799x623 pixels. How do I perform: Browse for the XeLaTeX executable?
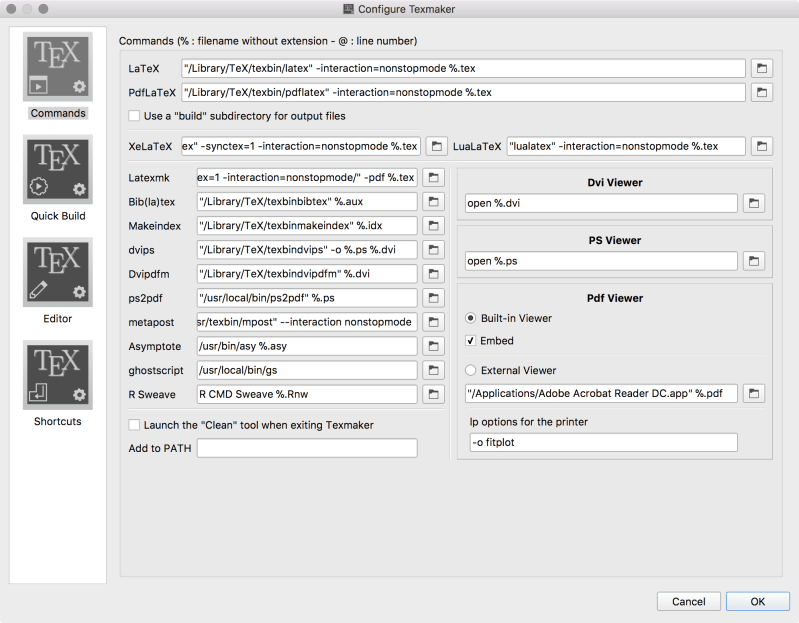(436, 146)
